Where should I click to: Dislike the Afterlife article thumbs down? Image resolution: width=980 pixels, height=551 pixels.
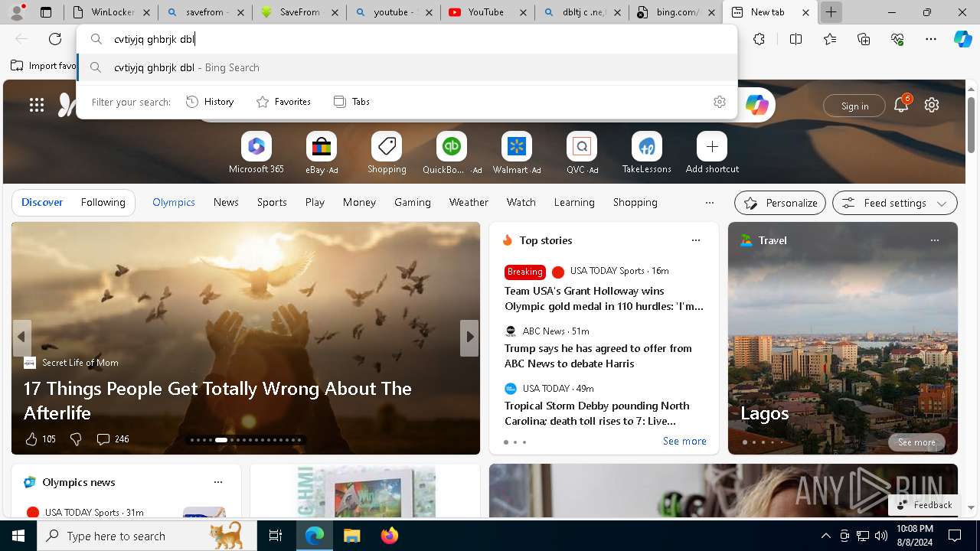[x=76, y=439]
